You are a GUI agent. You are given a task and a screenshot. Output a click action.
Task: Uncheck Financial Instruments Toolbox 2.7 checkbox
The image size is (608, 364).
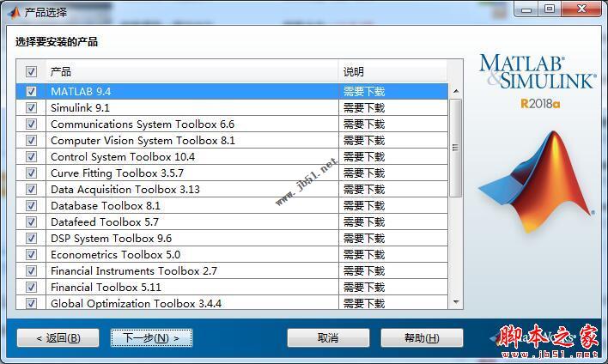tap(31, 270)
